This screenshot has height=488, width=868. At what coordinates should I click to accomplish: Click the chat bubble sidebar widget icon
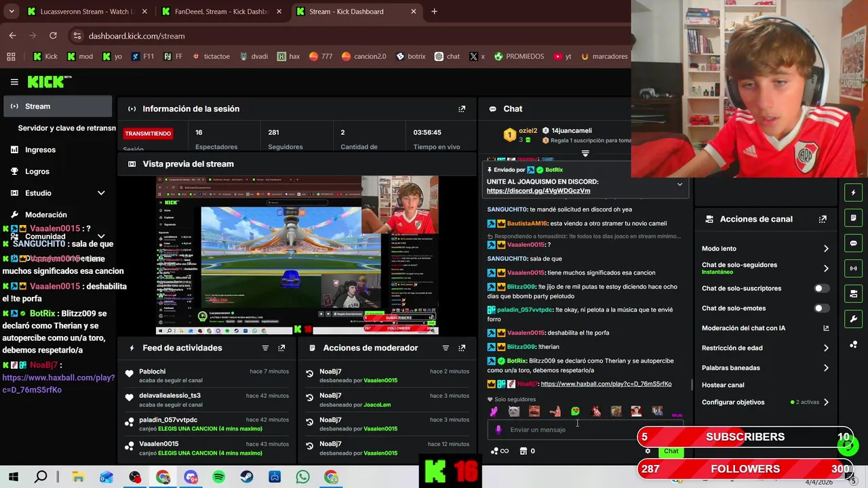coord(853,243)
